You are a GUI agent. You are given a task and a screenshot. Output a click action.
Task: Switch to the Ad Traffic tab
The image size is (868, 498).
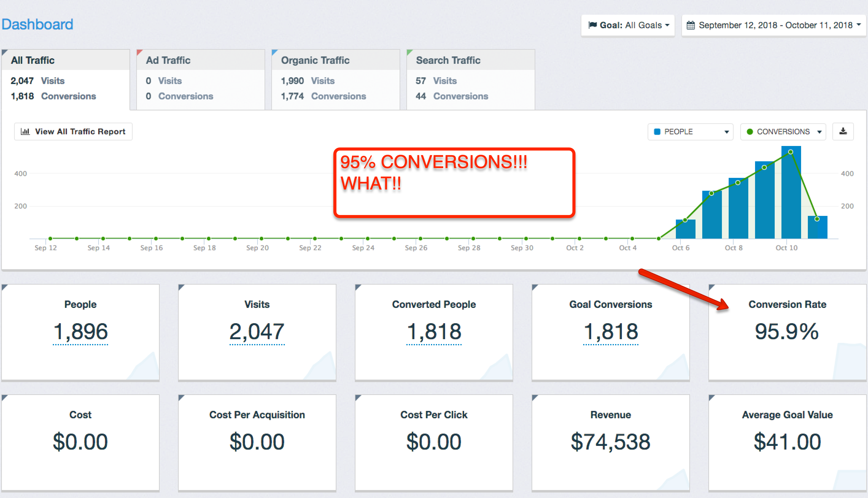point(200,79)
